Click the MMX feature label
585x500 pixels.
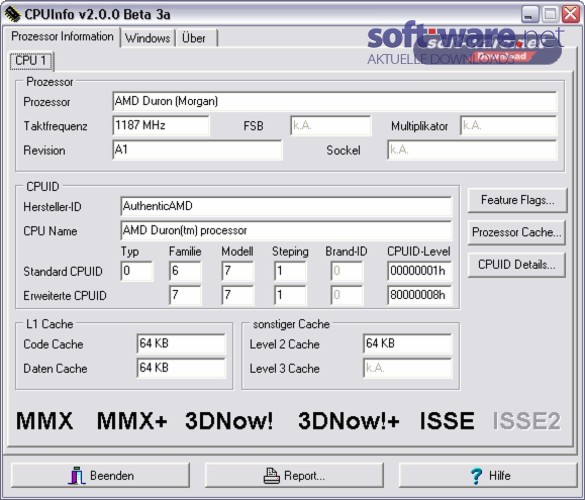click(x=44, y=421)
